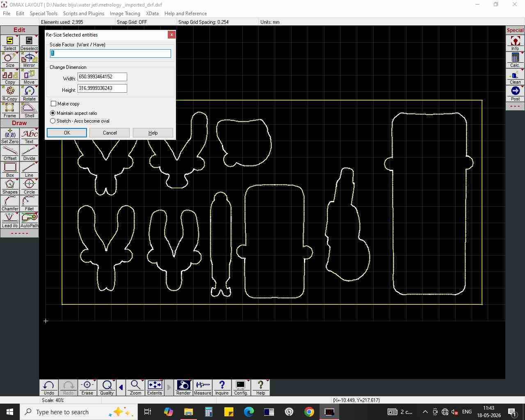Open Config. settings
Image resolution: width=525 pixels, height=420 pixels.
[241, 388]
